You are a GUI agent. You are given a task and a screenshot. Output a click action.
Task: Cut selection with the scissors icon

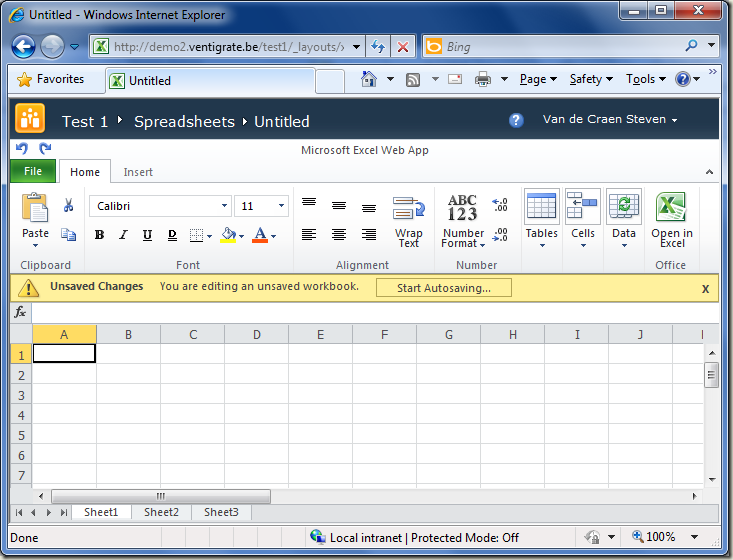[69, 205]
